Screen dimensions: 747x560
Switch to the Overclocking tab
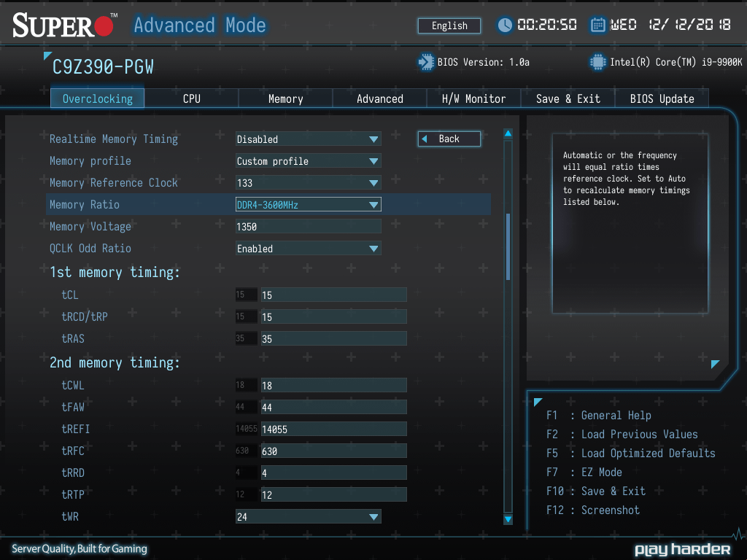(x=98, y=98)
